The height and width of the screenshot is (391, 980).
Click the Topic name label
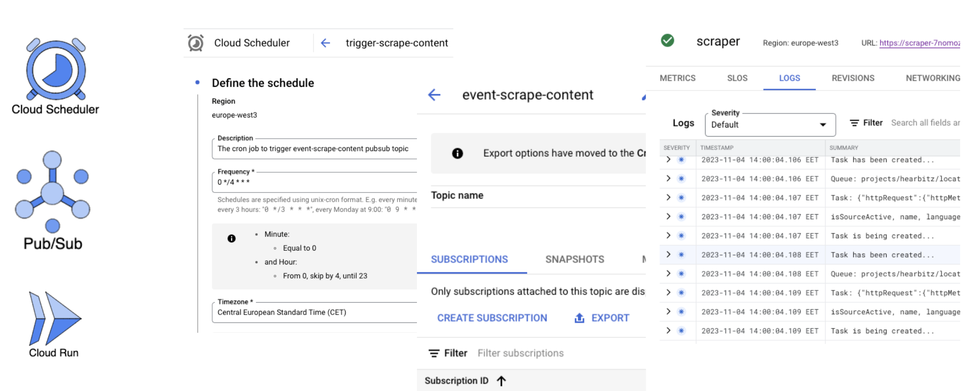(x=457, y=195)
